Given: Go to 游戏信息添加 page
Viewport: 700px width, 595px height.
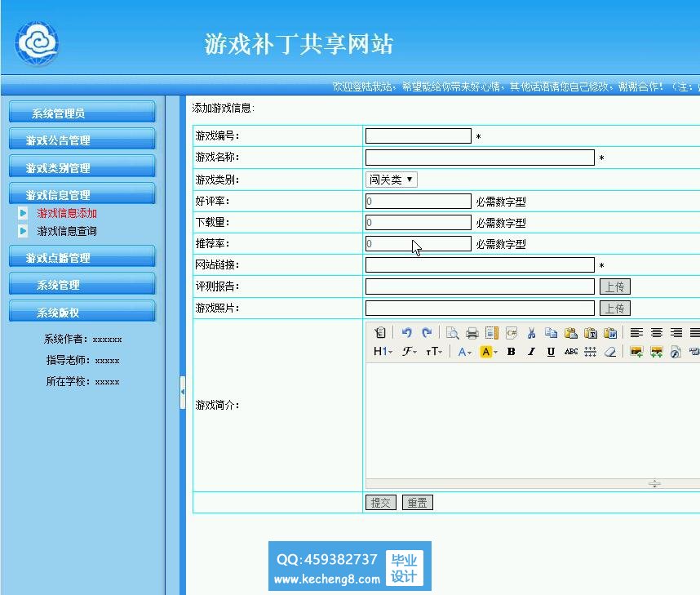Looking at the screenshot, I should (67, 214).
